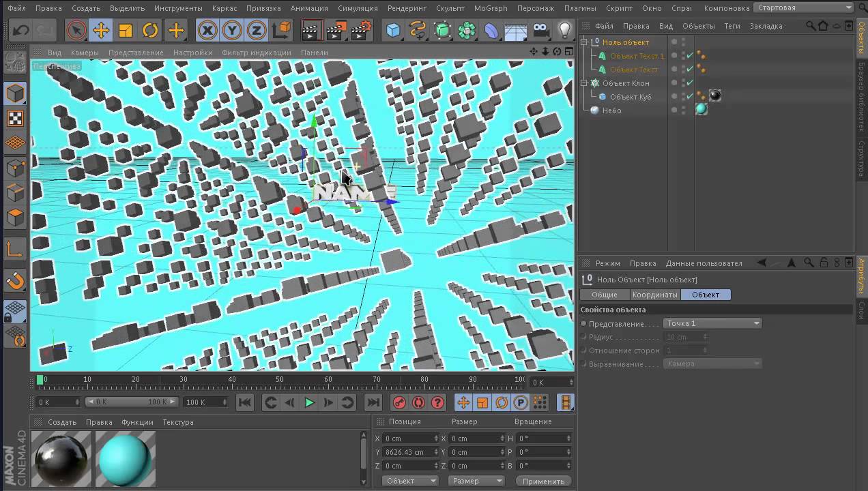Screen dimensions: 868x491
Task: Collapse the Ноль объект tree node
Action: pyautogui.click(x=584, y=42)
